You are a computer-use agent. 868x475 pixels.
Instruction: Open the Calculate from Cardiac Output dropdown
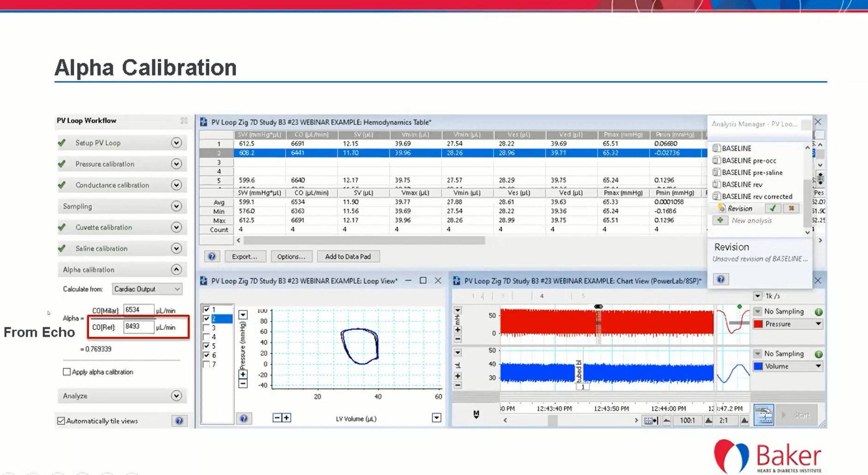147,289
